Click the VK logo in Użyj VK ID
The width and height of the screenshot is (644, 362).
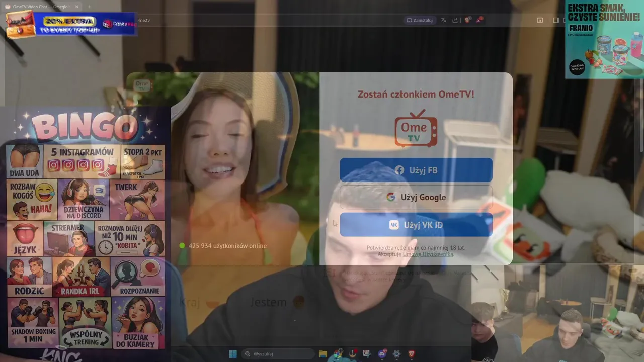tap(394, 225)
